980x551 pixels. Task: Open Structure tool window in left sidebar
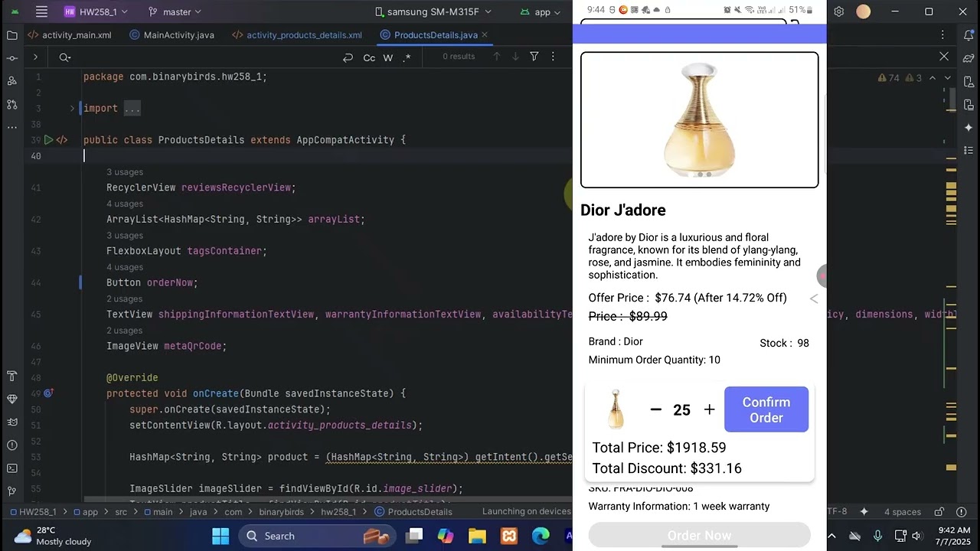pyautogui.click(x=11, y=81)
